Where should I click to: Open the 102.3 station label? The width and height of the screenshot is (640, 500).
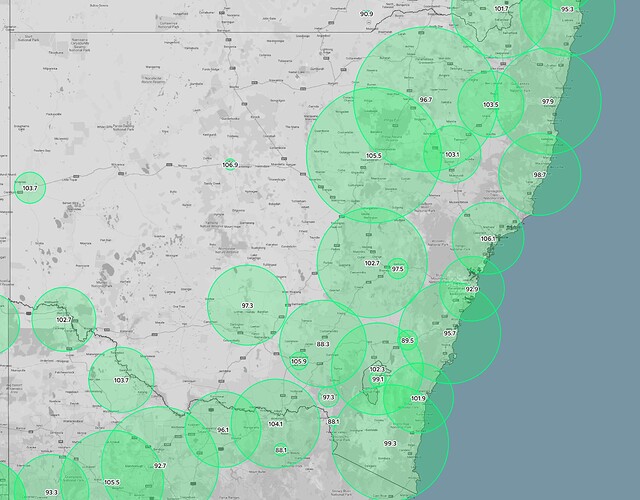(x=376, y=370)
